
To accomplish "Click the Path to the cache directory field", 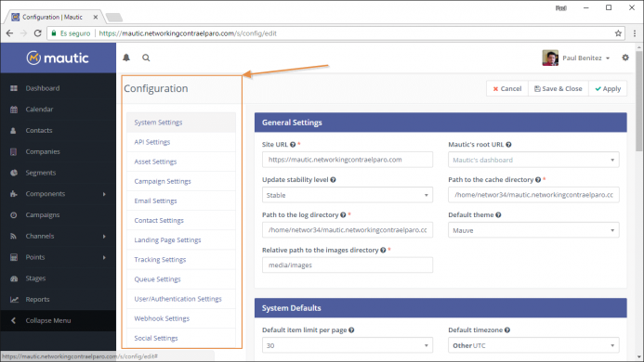I will point(533,195).
